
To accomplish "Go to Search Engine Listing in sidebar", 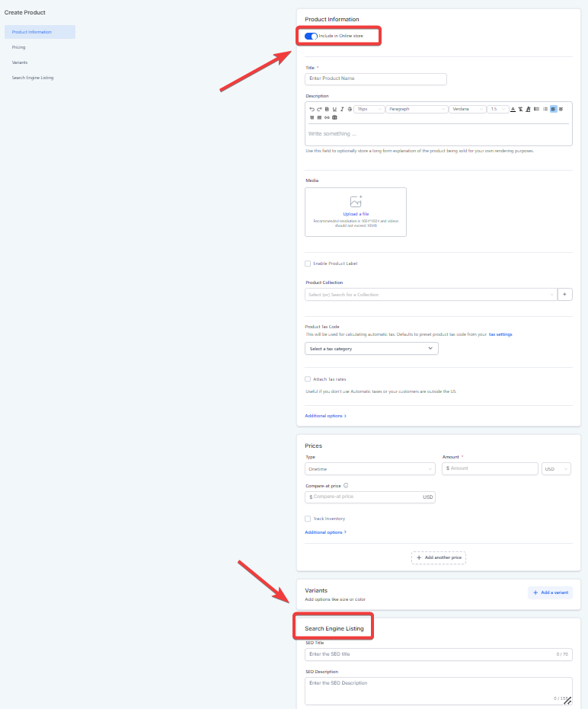I will (x=33, y=78).
